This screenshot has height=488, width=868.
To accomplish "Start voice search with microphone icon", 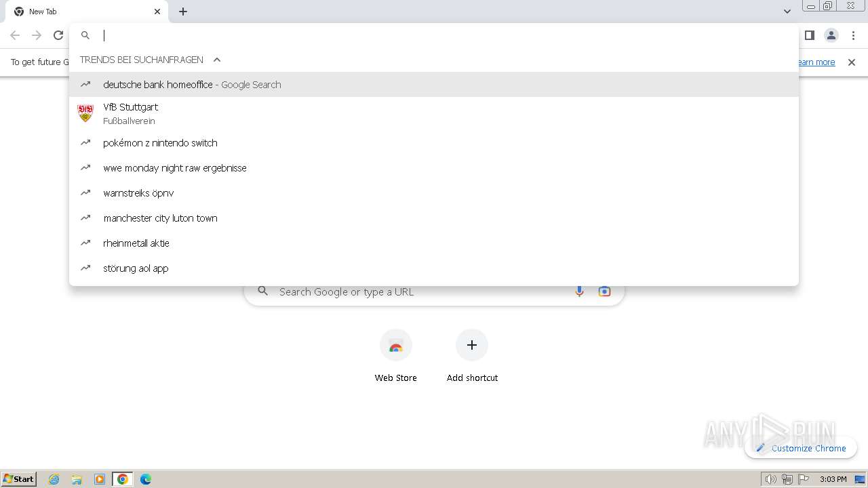I will click(x=579, y=291).
